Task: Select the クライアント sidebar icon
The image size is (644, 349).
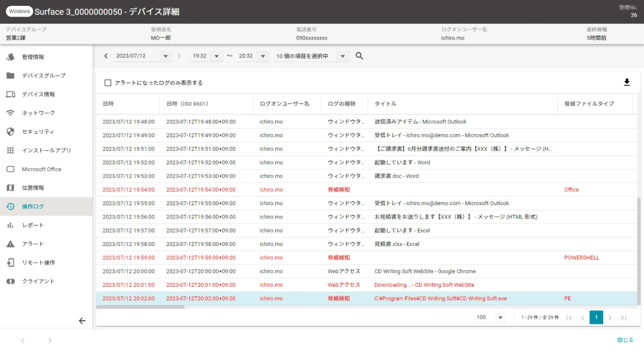Action: point(10,281)
